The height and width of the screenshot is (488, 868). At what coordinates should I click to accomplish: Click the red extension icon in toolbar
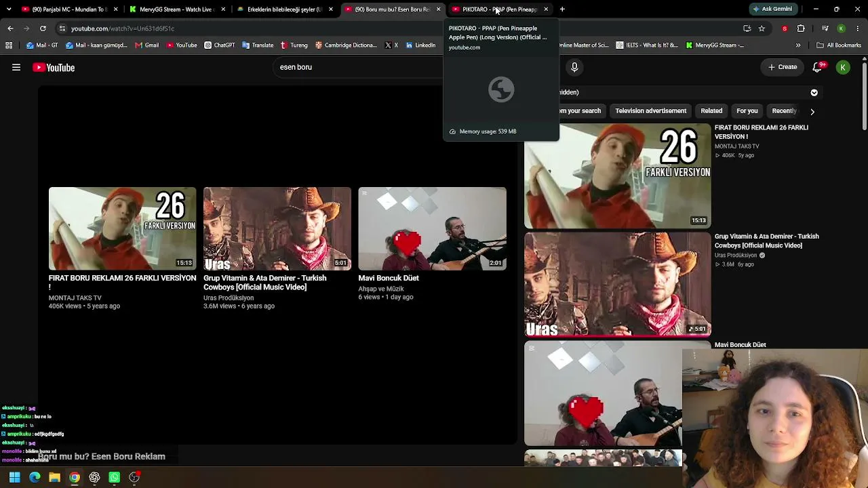click(x=785, y=28)
